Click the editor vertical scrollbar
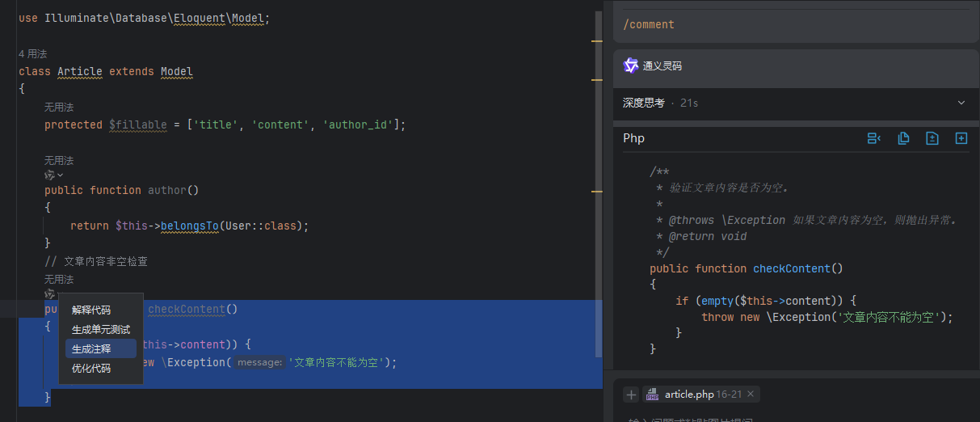The height and width of the screenshot is (422, 980). coord(599,183)
